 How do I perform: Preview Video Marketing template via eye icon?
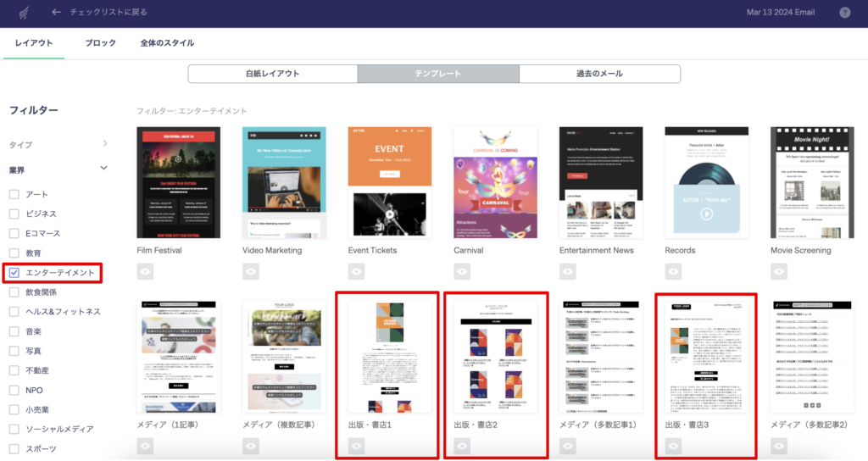coord(252,271)
